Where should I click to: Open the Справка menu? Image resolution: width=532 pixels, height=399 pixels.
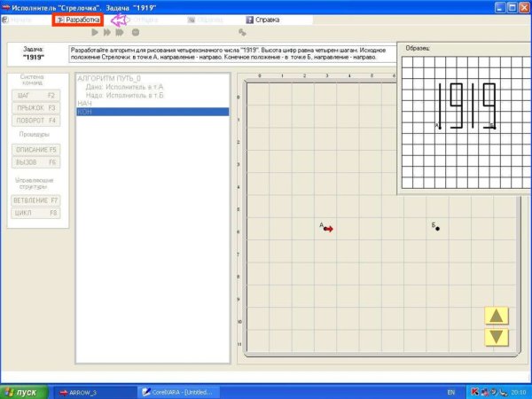265,19
